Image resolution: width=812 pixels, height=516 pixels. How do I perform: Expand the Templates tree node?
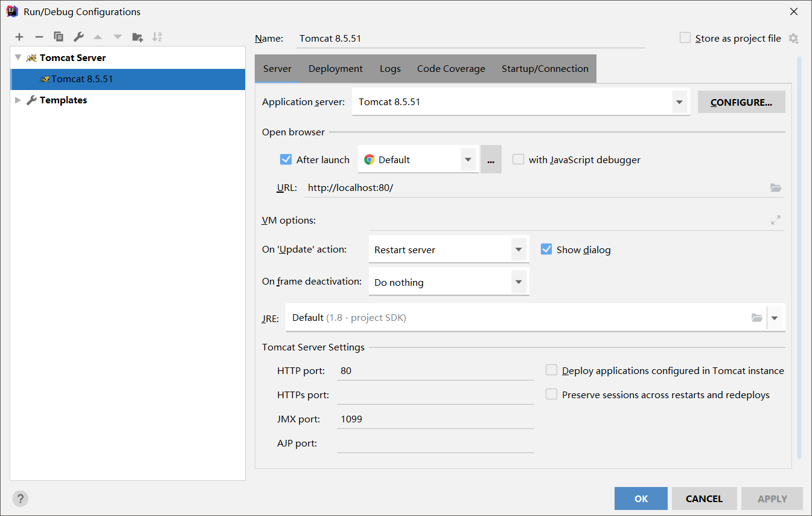(x=18, y=100)
